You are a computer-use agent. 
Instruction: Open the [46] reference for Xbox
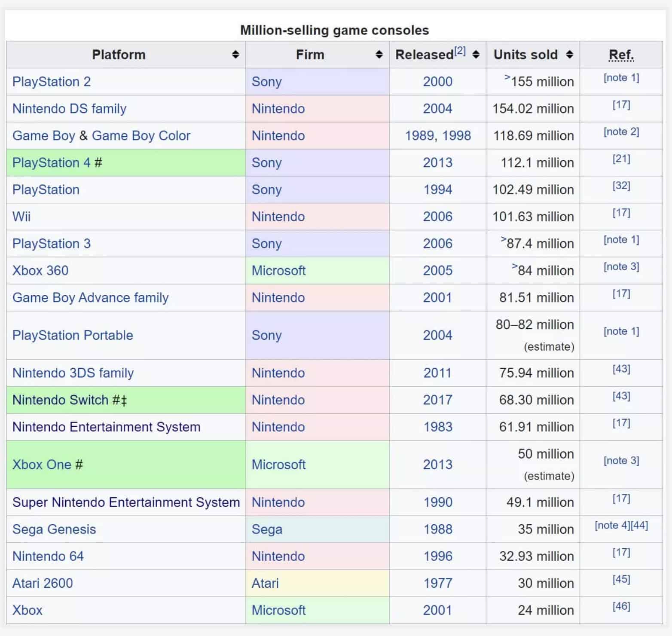(621, 607)
